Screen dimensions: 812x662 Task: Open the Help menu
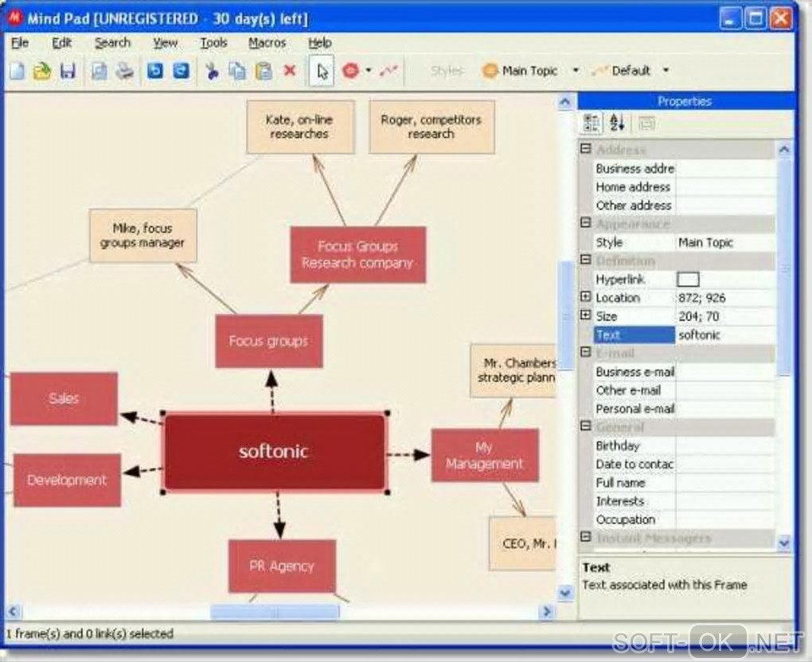(320, 43)
